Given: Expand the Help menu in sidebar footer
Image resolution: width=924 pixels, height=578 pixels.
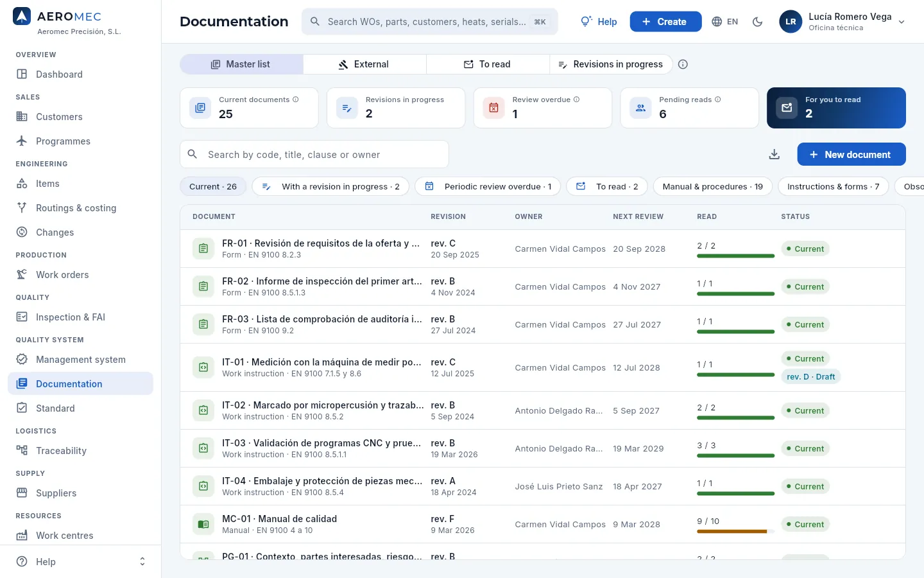Looking at the screenshot, I should (x=81, y=561).
